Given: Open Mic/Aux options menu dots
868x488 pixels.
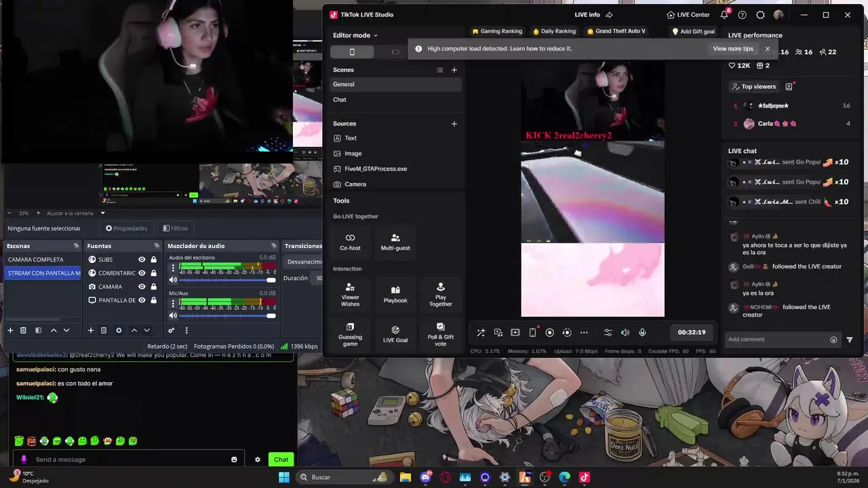Looking at the screenshot, I should point(173,303).
